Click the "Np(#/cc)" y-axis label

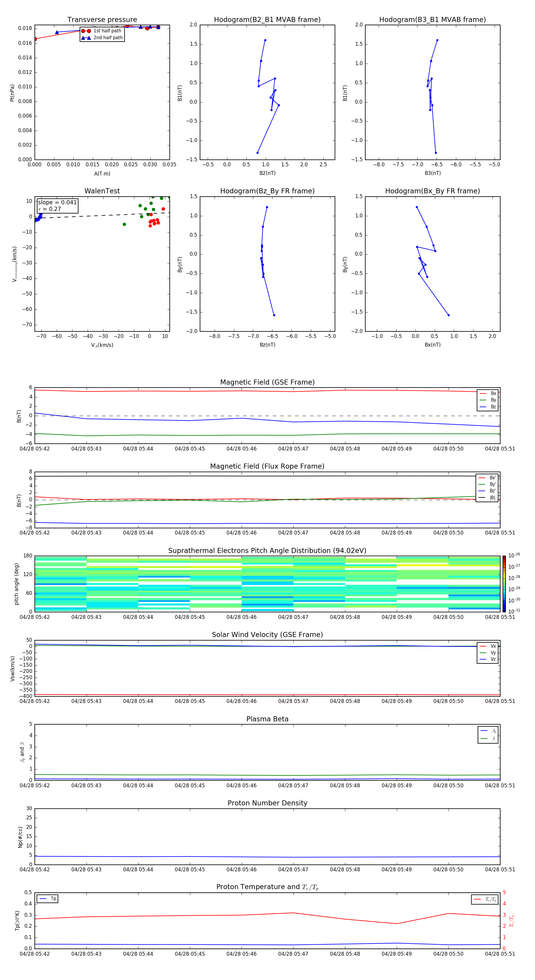click(x=20, y=837)
